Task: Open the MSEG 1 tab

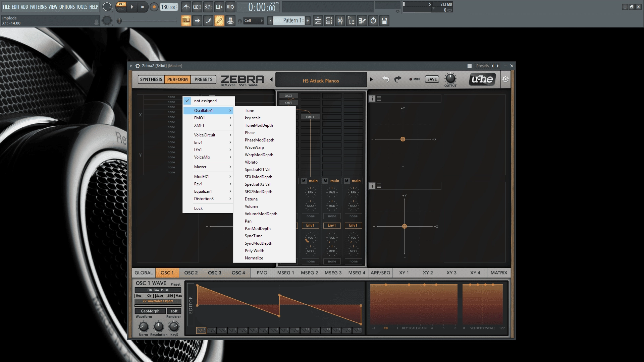Action: pos(285,273)
